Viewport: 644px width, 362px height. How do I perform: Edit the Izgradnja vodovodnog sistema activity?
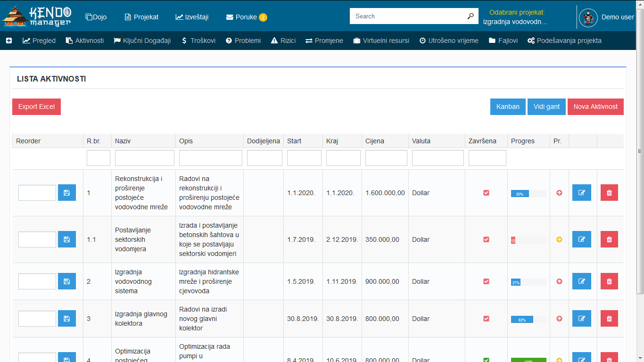[x=582, y=281]
